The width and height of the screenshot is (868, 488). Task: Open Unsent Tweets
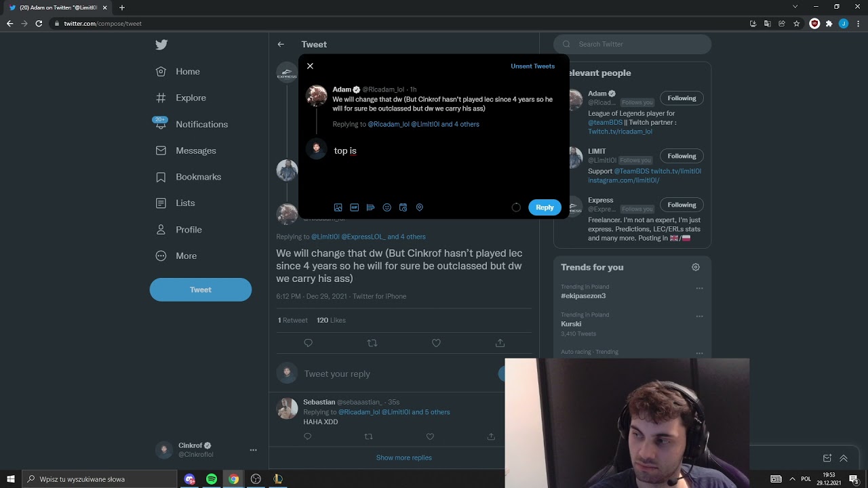click(x=532, y=66)
